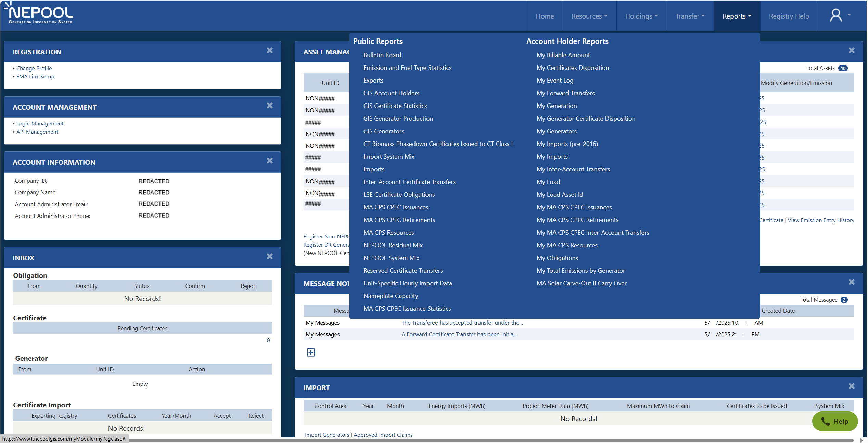Click the NEPOOL logo

pos(39,14)
